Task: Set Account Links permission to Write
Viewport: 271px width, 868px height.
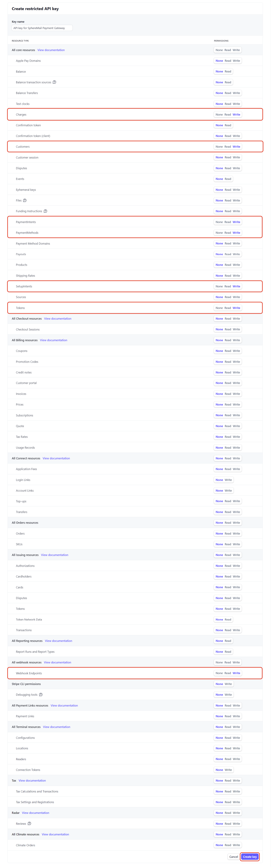Action: (x=228, y=491)
